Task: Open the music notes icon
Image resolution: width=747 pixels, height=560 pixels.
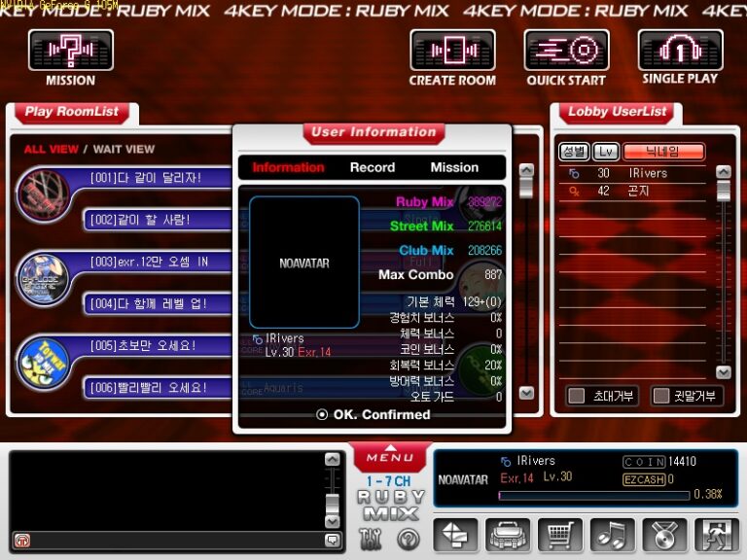Action: 613,536
